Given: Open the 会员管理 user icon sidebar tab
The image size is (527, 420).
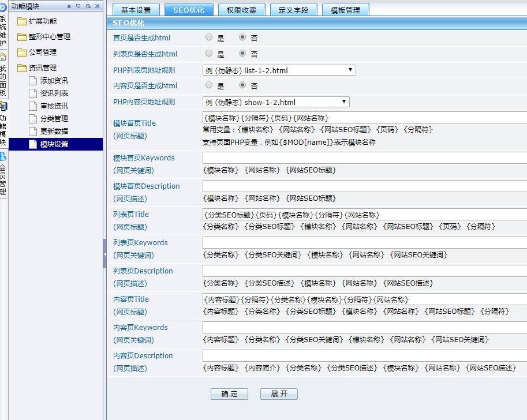Looking at the screenshot, I should click(x=3, y=156).
